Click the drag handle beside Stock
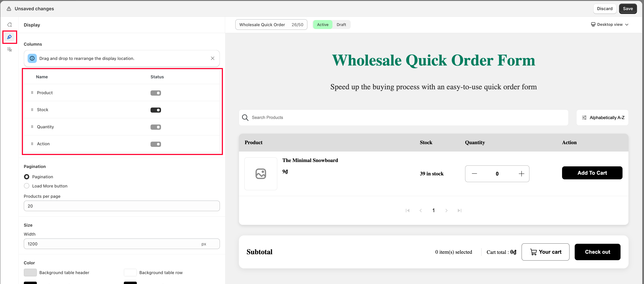Screen dimensions: 644x284 click(x=32, y=110)
